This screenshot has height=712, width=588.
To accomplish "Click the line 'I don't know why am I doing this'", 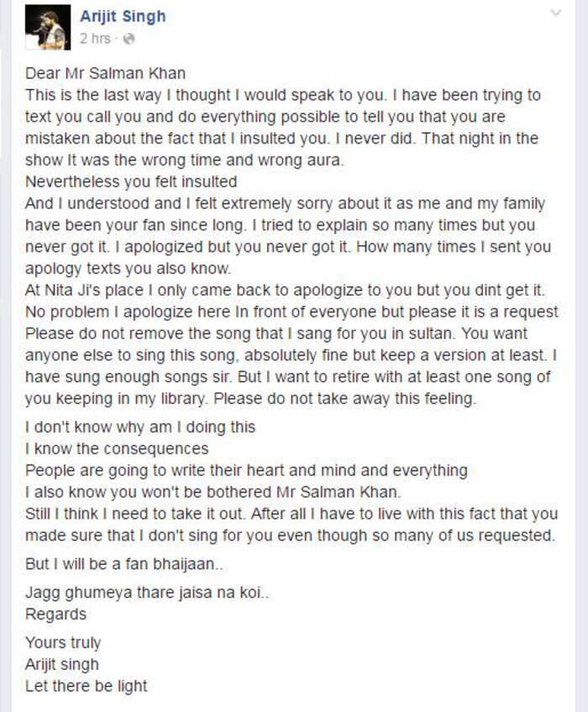I will (x=140, y=427).
